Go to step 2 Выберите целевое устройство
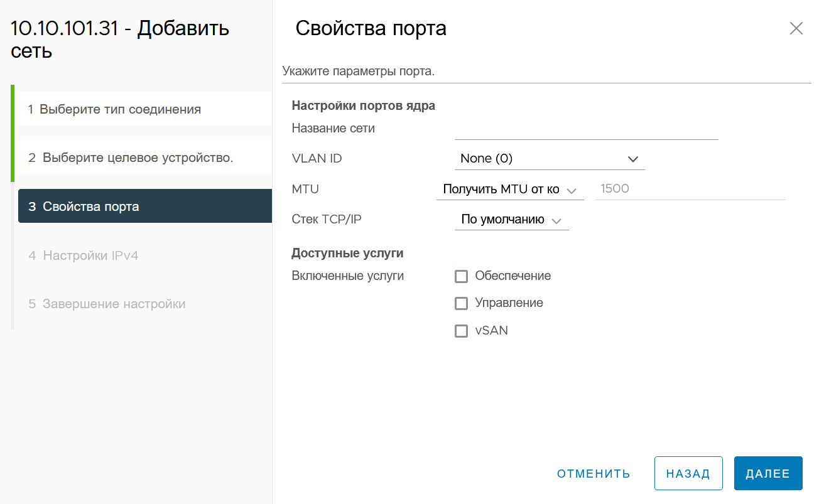The image size is (819, 504). pyautogui.click(x=145, y=158)
